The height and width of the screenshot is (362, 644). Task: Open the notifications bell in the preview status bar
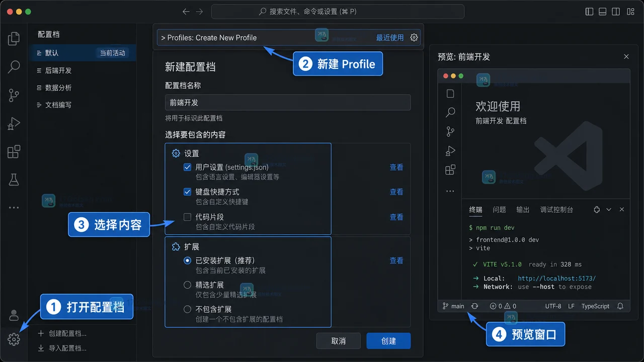click(620, 306)
